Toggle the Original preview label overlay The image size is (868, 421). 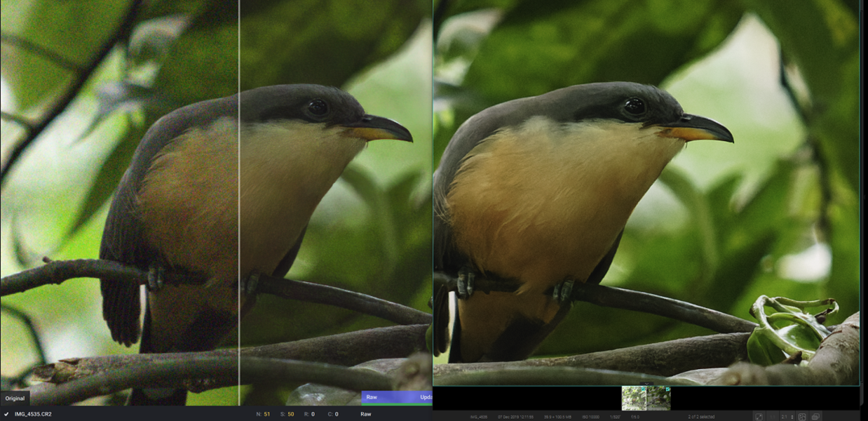coord(15,398)
